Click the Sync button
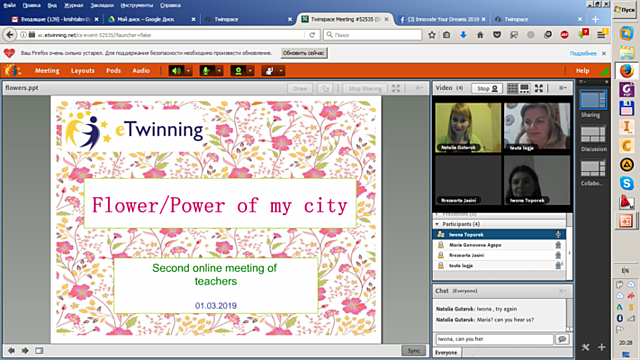The width and height of the screenshot is (640, 360). point(413,351)
